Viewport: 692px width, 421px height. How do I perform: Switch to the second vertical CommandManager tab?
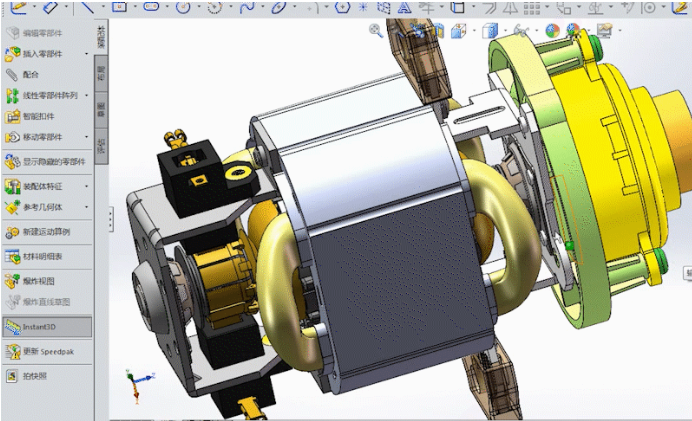(102, 73)
